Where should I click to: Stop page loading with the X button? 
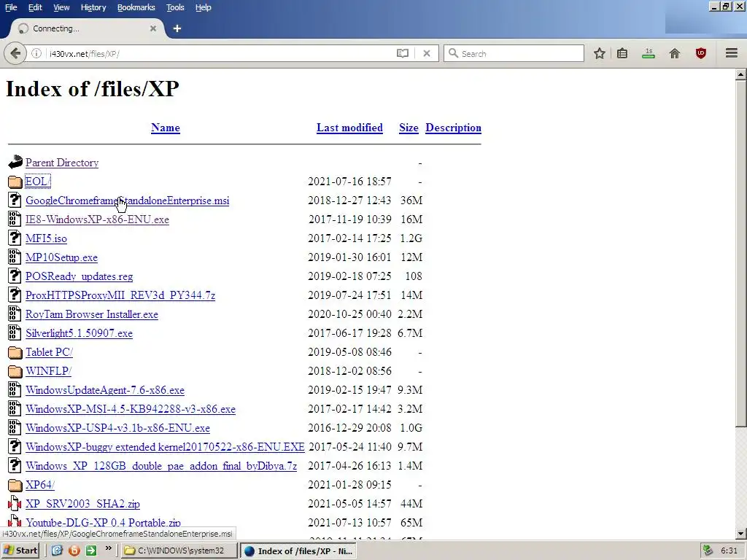[426, 53]
